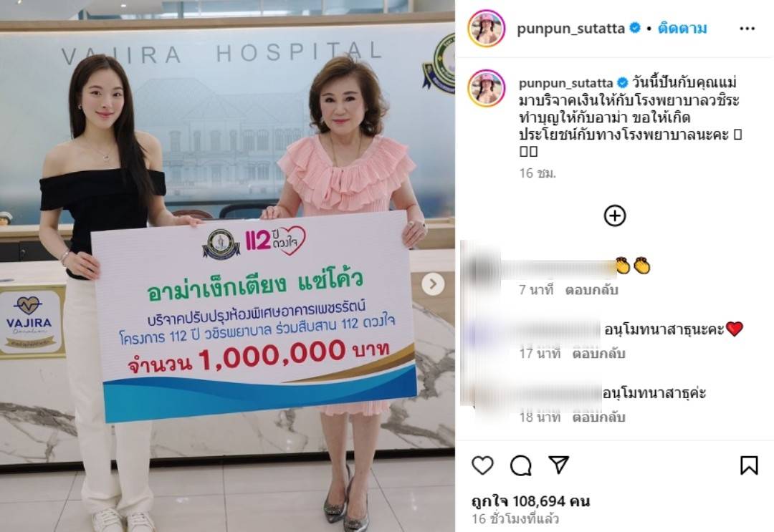Click the ติดตาม follow button
774x532 pixels.
[x=682, y=28]
